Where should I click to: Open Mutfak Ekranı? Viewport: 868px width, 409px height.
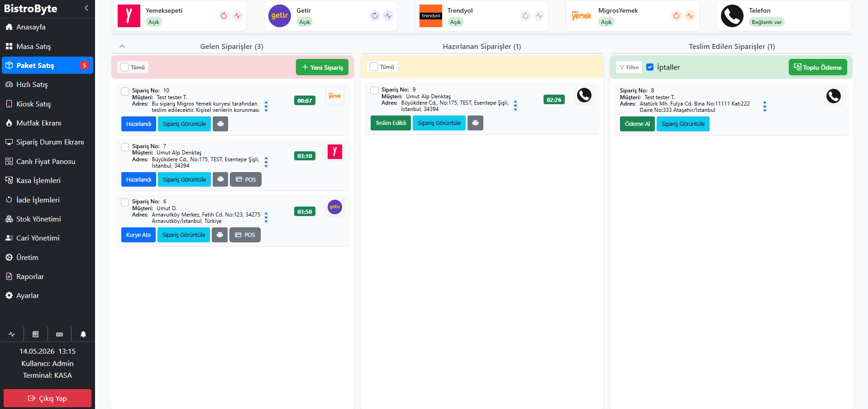point(48,123)
